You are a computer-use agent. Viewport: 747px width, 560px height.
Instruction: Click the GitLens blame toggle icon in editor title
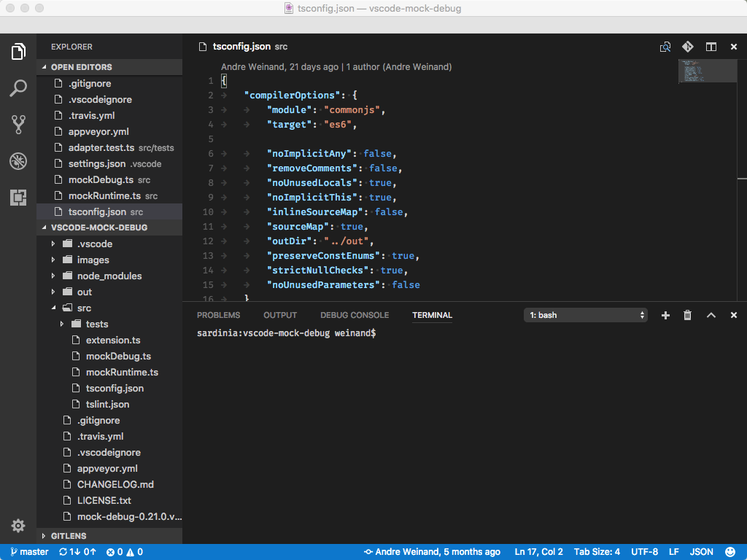(665, 47)
